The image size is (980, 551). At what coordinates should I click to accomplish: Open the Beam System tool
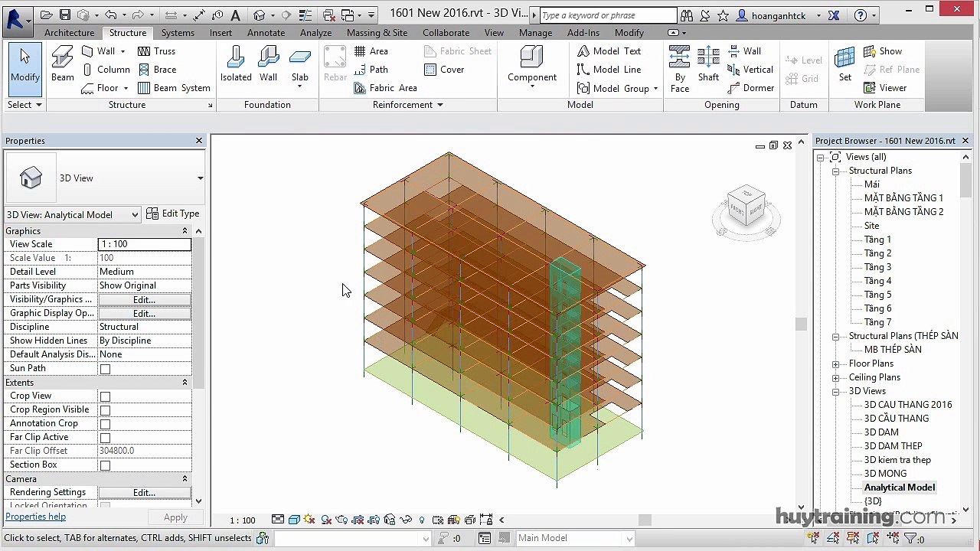(174, 88)
